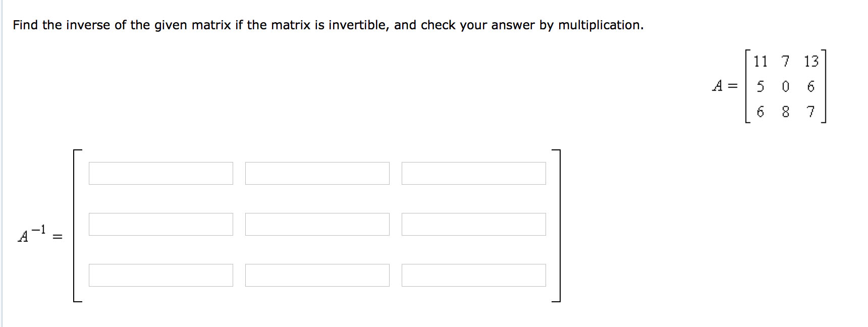Image resolution: width=868 pixels, height=327 pixels.
Task: Click the second row, first column input
Action: click(161, 224)
